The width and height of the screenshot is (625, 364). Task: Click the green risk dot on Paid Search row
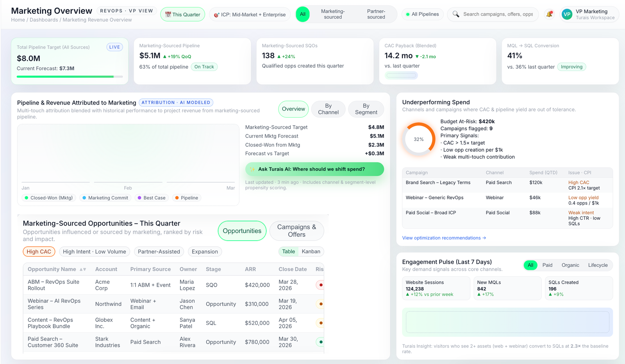point(320,342)
